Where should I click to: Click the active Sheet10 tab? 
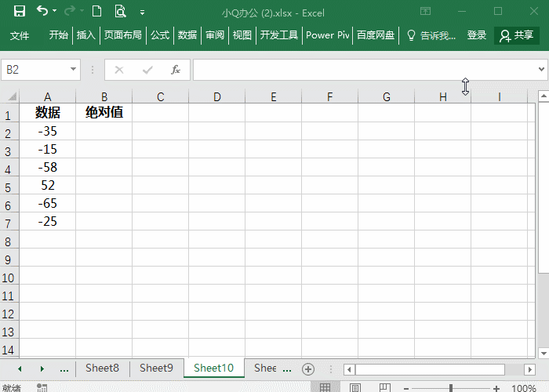click(x=213, y=368)
